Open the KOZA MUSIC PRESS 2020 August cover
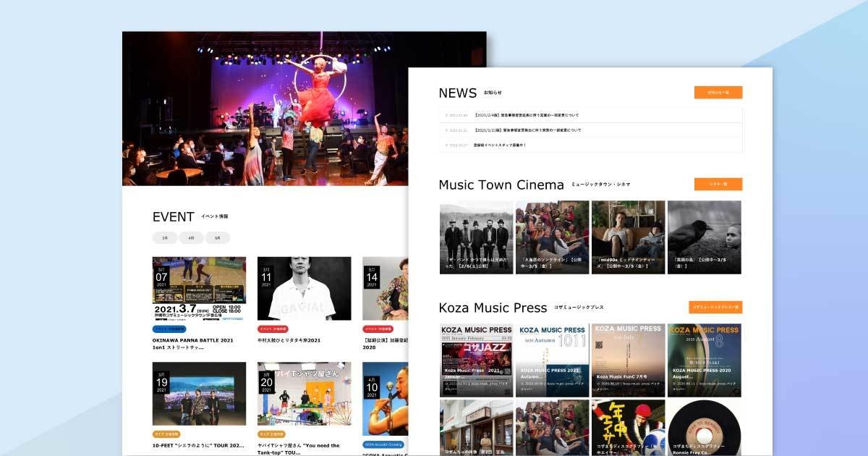 (x=705, y=360)
